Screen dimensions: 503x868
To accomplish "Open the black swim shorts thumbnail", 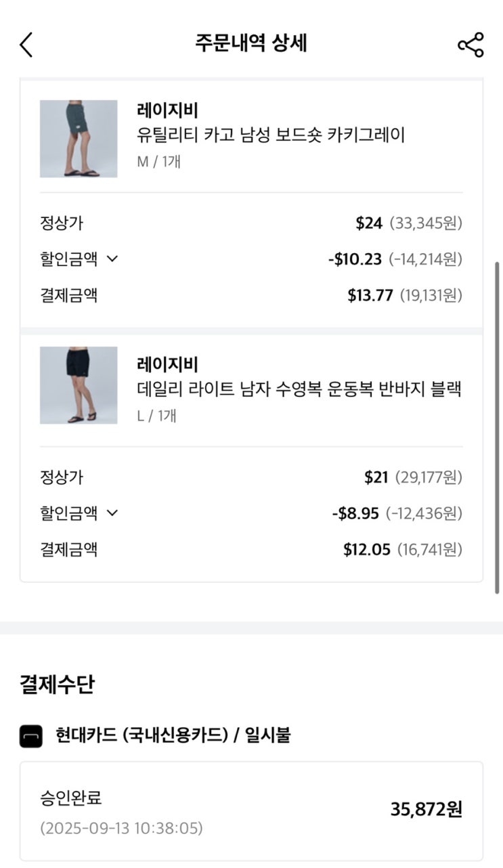I will click(79, 385).
